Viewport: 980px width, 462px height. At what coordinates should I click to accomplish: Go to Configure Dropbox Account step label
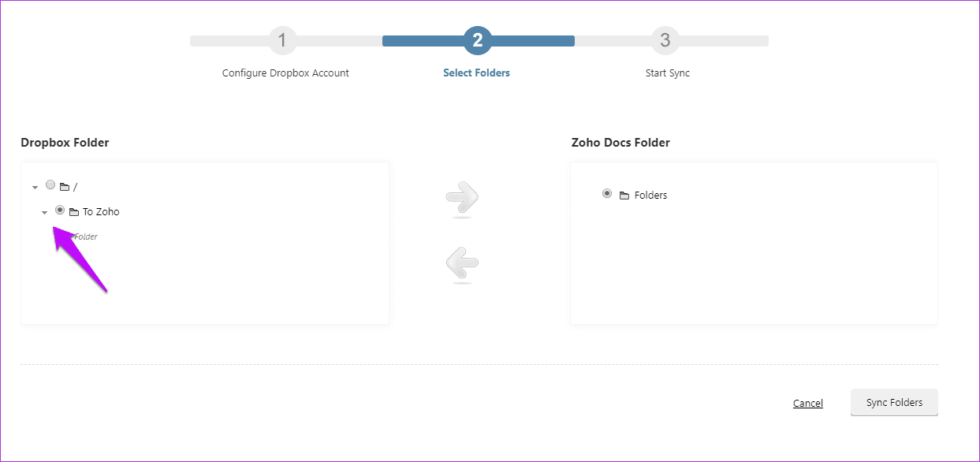point(285,73)
